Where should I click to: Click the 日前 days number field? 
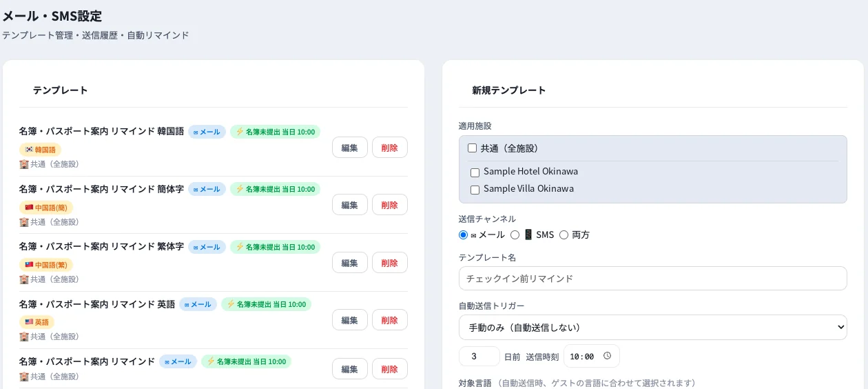pyautogui.click(x=479, y=356)
